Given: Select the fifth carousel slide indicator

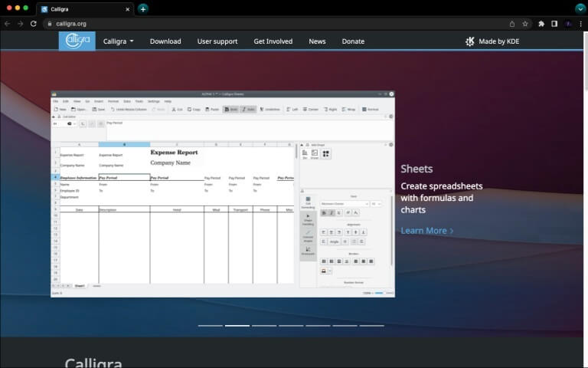Looking at the screenshot, I should (x=318, y=326).
